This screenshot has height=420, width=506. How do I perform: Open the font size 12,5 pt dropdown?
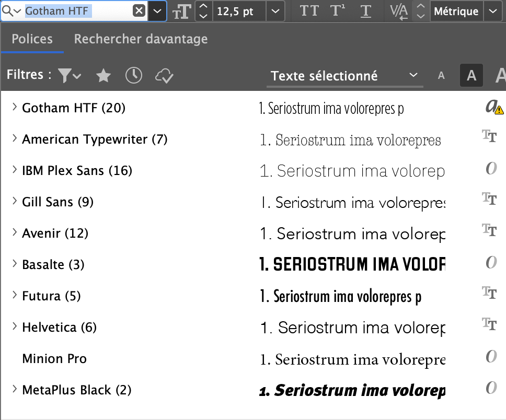(274, 11)
